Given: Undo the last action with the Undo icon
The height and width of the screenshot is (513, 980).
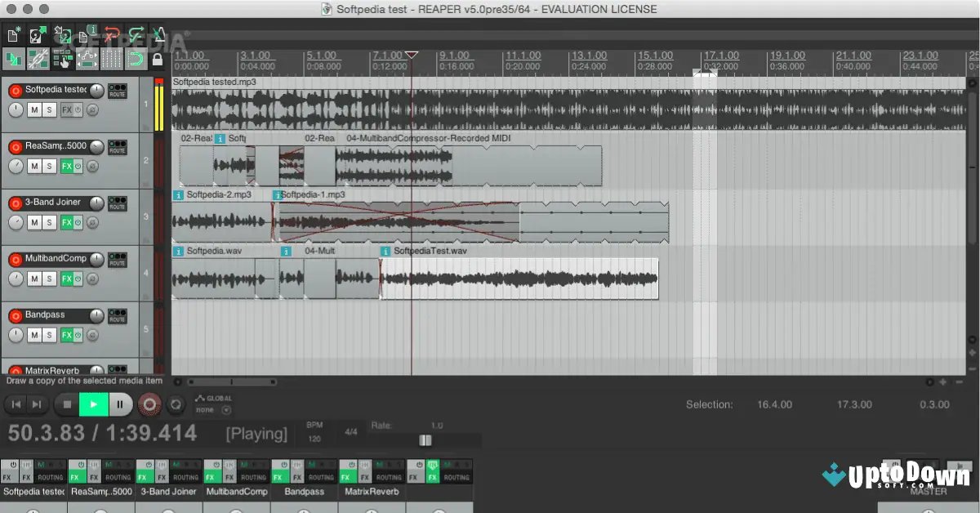Looking at the screenshot, I should [x=112, y=33].
